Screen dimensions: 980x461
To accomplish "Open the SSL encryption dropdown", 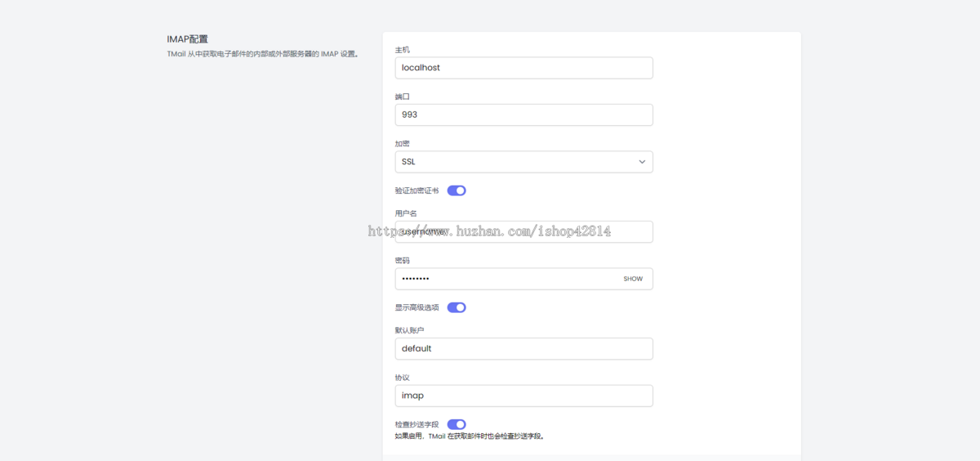I will coord(523,162).
